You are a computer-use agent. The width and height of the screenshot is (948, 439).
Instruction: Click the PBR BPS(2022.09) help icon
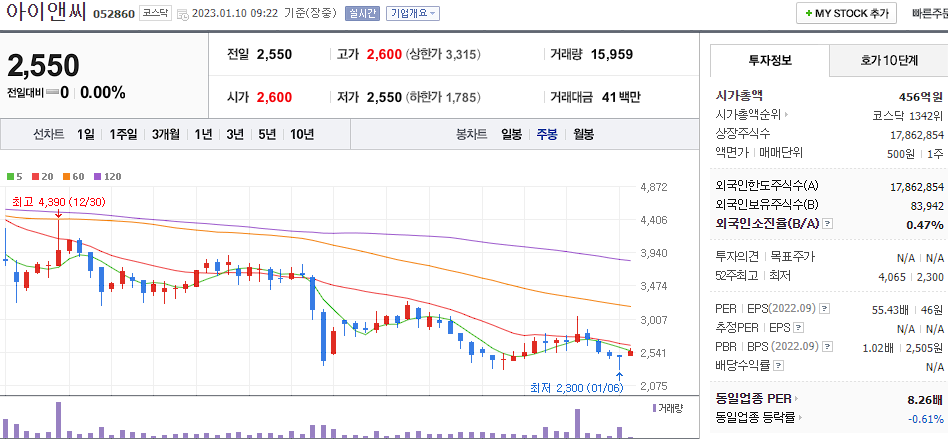point(828,347)
